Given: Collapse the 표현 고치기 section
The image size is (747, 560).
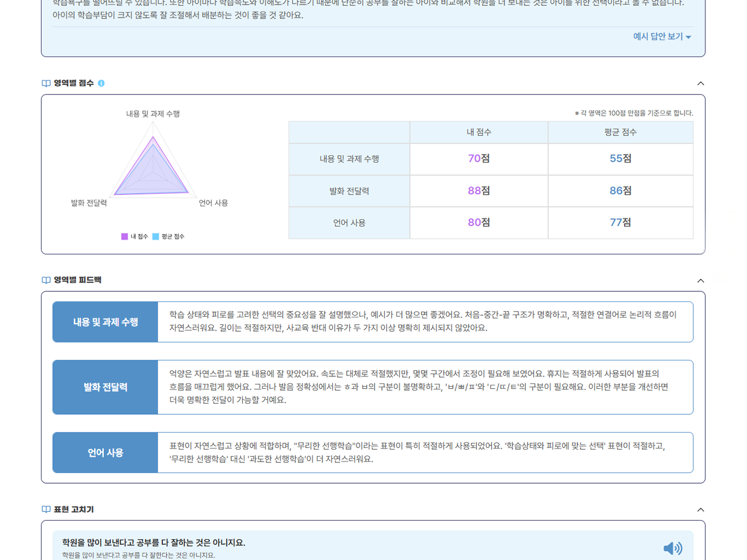Looking at the screenshot, I should 701,510.
